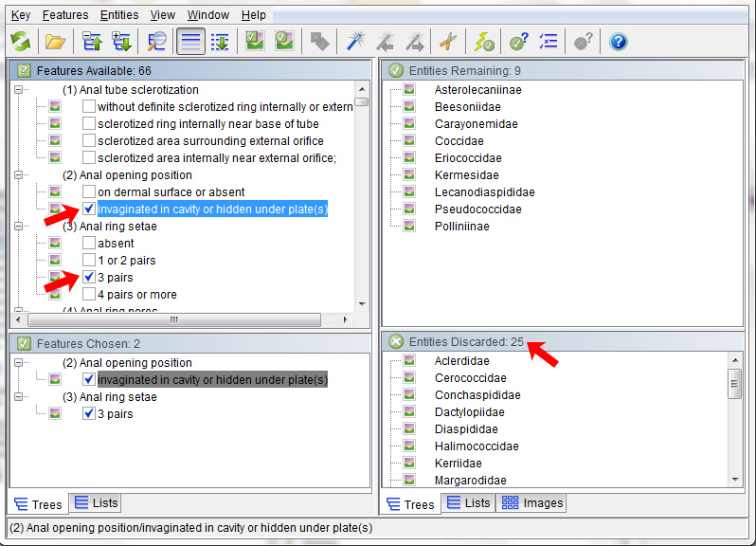Enable the '4 pairs or more' checkbox
The height and width of the screenshot is (546, 756).
click(89, 295)
